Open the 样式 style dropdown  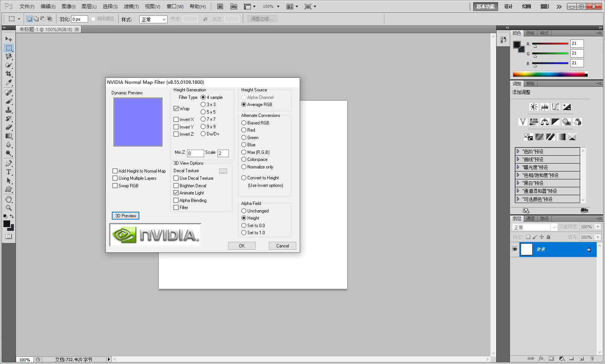click(153, 19)
